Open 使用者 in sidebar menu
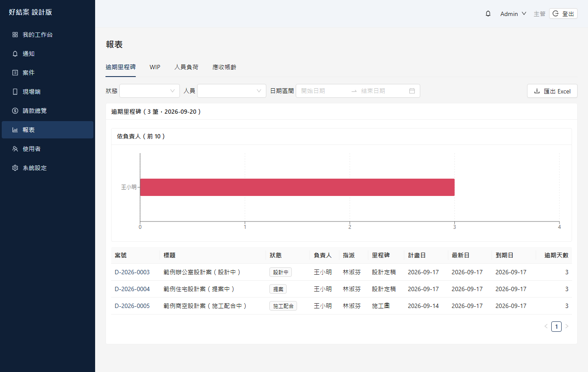Viewport: 588px width, 372px height. point(48,149)
